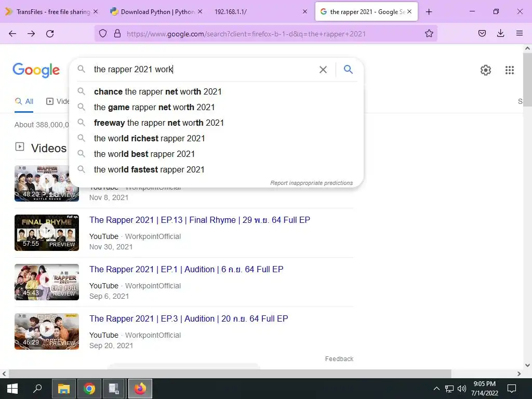Image resolution: width=532 pixels, height=399 pixels.
Task: Click inside the Google search input
Action: click(x=204, y=70)
